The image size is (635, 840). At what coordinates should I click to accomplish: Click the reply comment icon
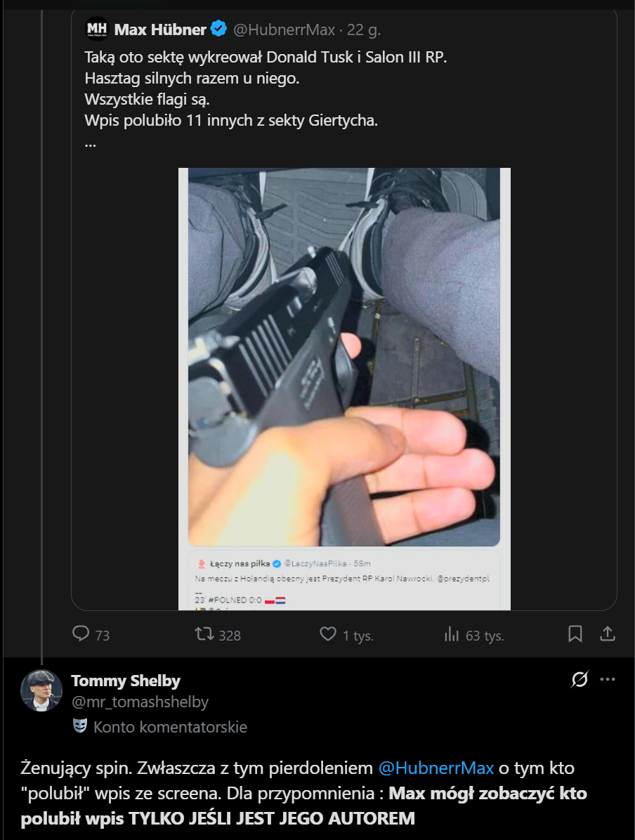tap(81, 634)
